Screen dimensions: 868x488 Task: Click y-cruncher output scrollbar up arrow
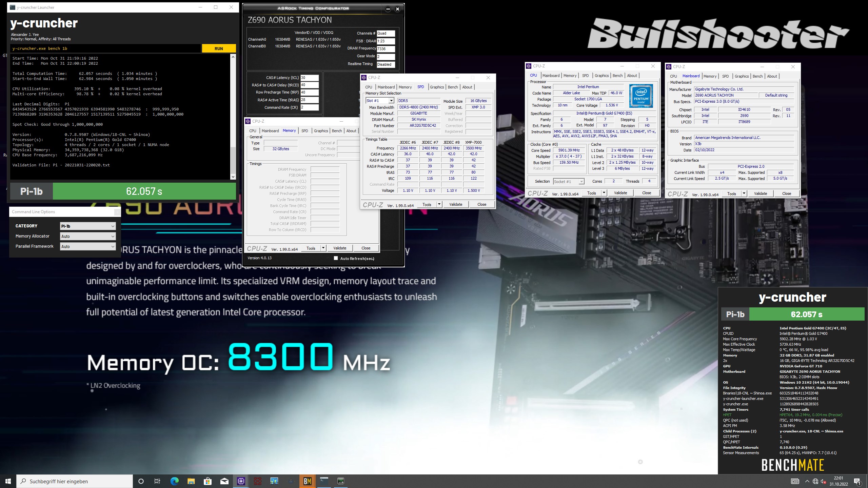[x=233, y=57]
